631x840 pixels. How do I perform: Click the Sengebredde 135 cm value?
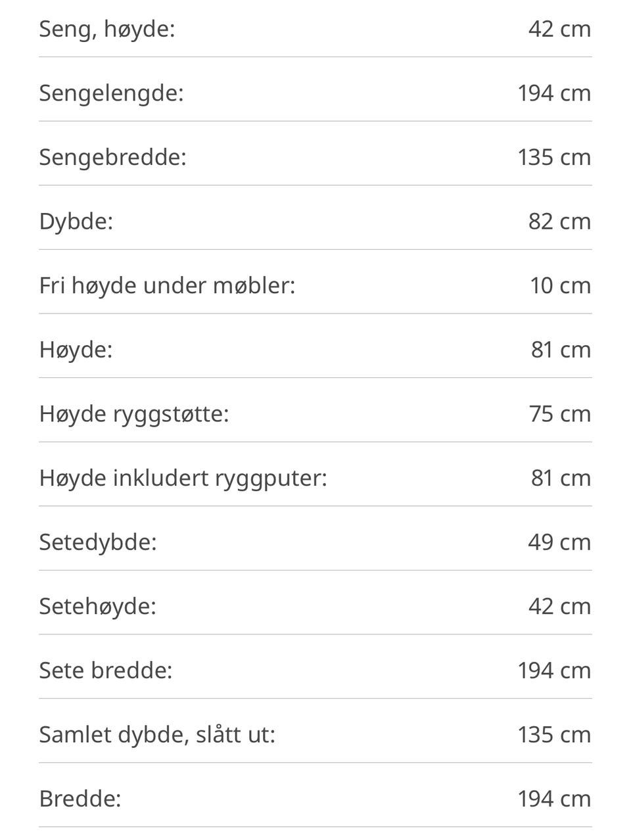tap(554, 157)
